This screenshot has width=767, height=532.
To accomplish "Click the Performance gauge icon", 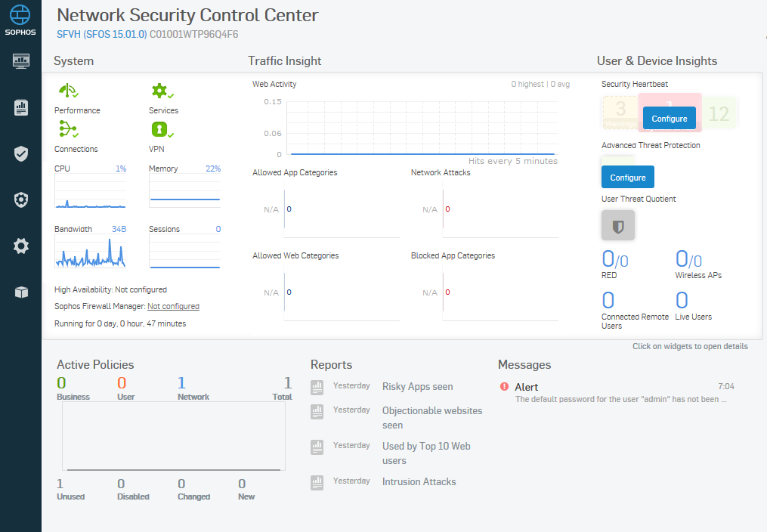I will click(69, 91).
